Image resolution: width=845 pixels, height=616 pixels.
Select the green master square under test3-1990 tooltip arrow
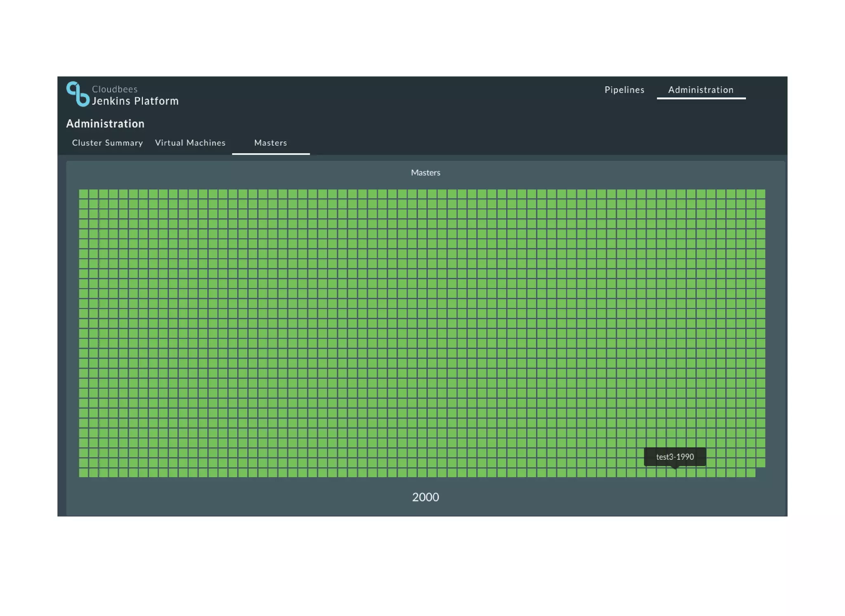coord(671,473)
